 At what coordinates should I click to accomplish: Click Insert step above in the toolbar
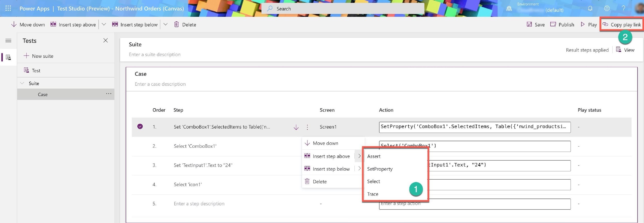click(x=73, y=25)
